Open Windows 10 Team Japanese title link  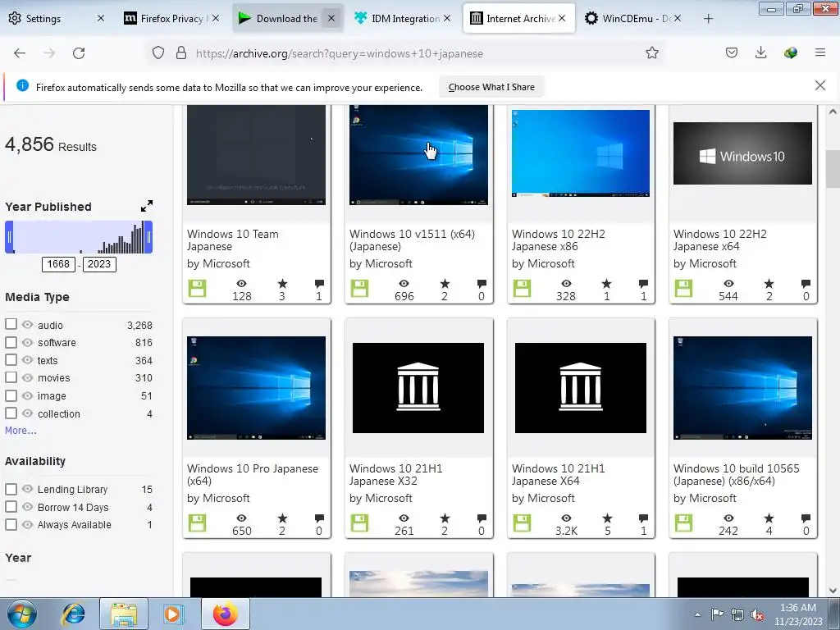pos(232,240)
